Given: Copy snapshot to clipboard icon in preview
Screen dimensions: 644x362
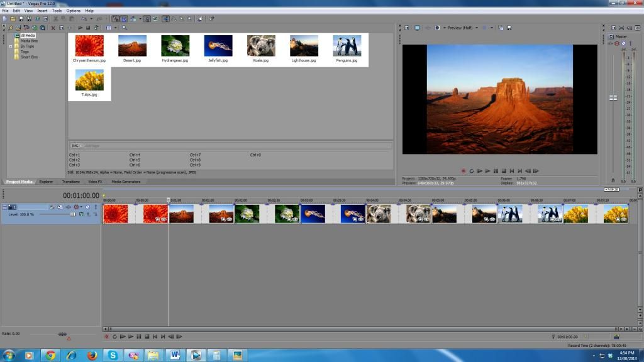Looking at the screenshot, I should pos(501,28).
